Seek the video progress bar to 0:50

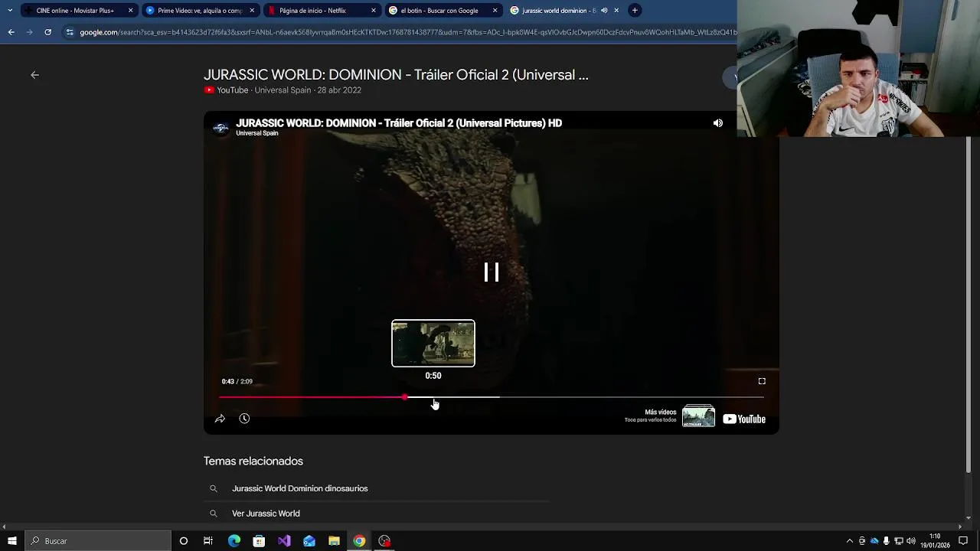[x=433, y=397]
